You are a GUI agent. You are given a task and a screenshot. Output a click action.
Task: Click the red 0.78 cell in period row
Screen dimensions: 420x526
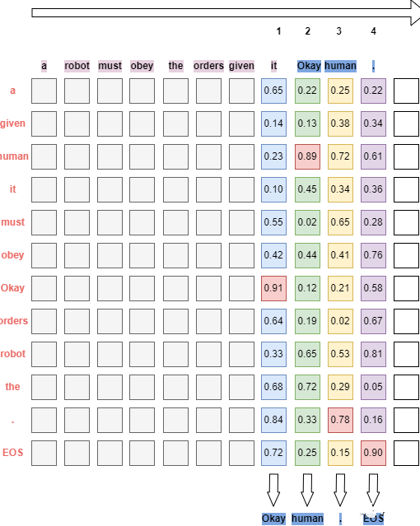[x=340, y=420]
